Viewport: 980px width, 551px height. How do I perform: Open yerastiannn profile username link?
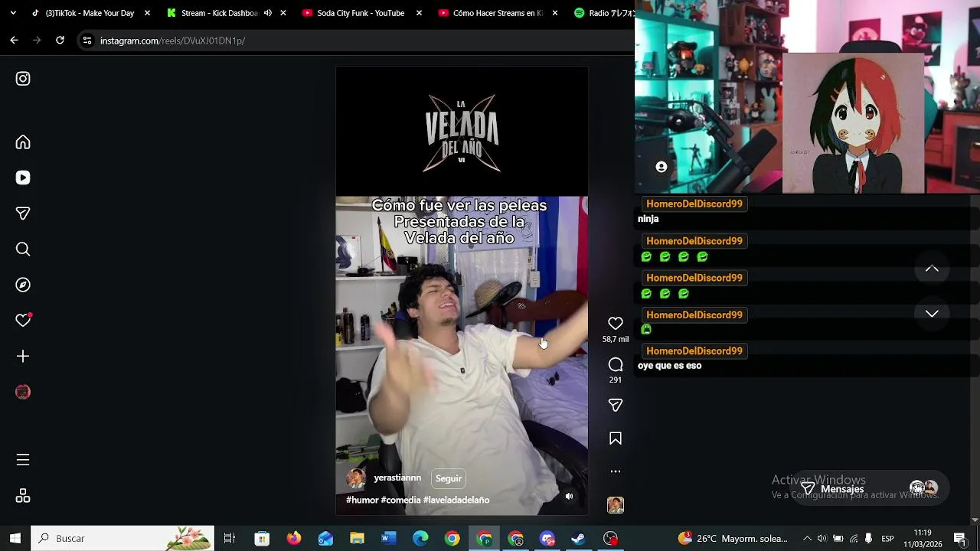tap(397, 478)
